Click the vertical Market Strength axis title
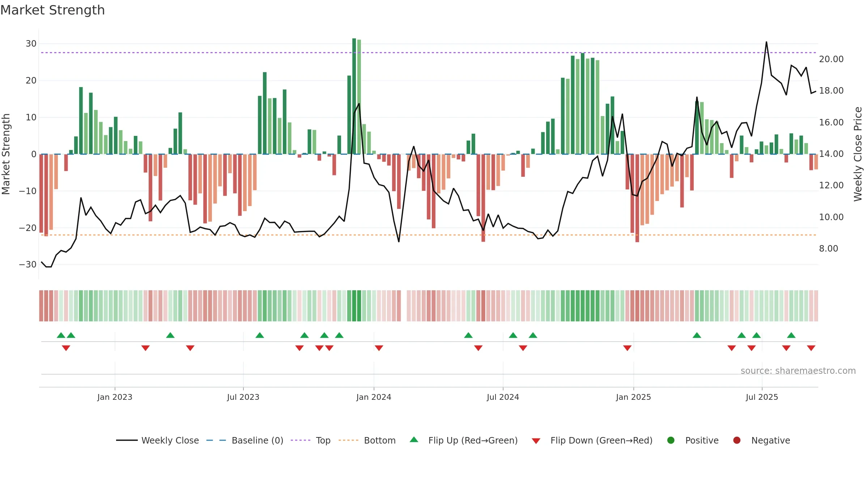 pyautogui.click(x=6, y=154)
